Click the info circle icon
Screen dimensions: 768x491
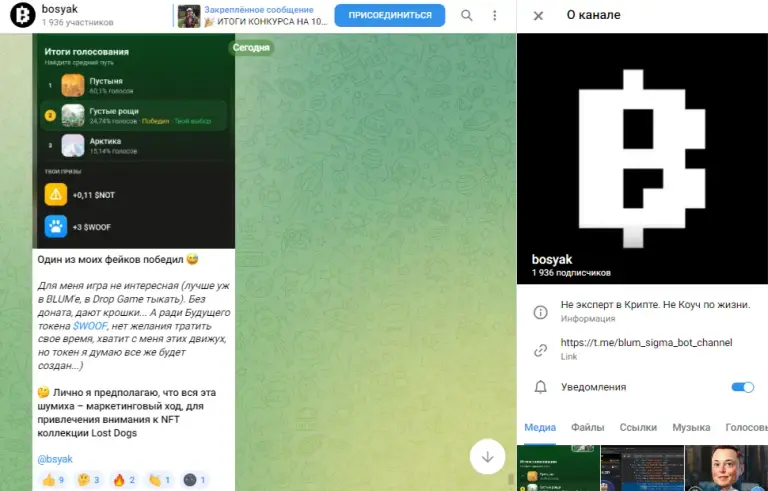pyautogui.click(x=540, y=312)
